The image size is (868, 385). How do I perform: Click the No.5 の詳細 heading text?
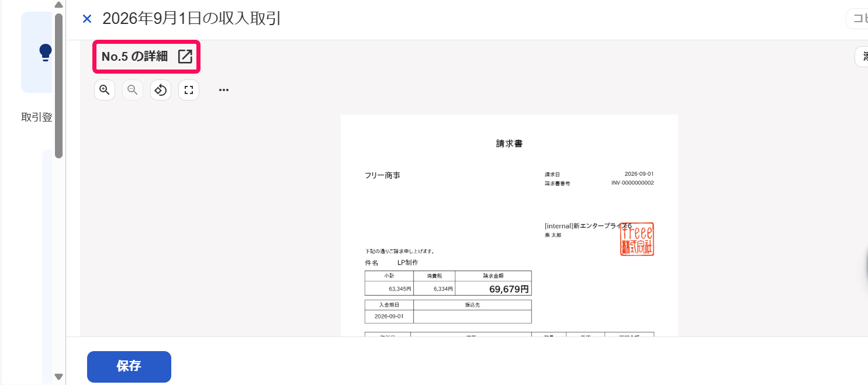[x=134, y=57]
